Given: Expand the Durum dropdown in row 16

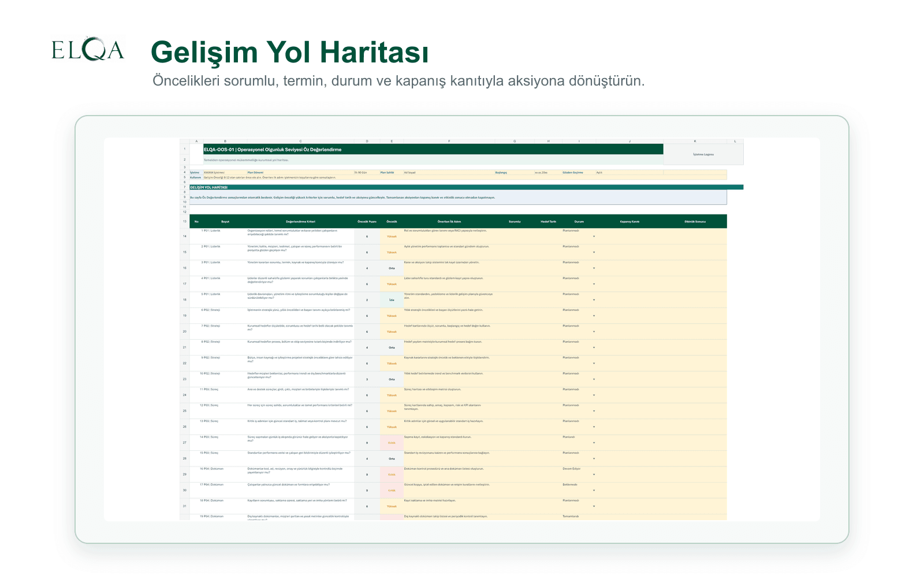Looking at the screenshot, I should pyautogui.click(x=594, y=268).
